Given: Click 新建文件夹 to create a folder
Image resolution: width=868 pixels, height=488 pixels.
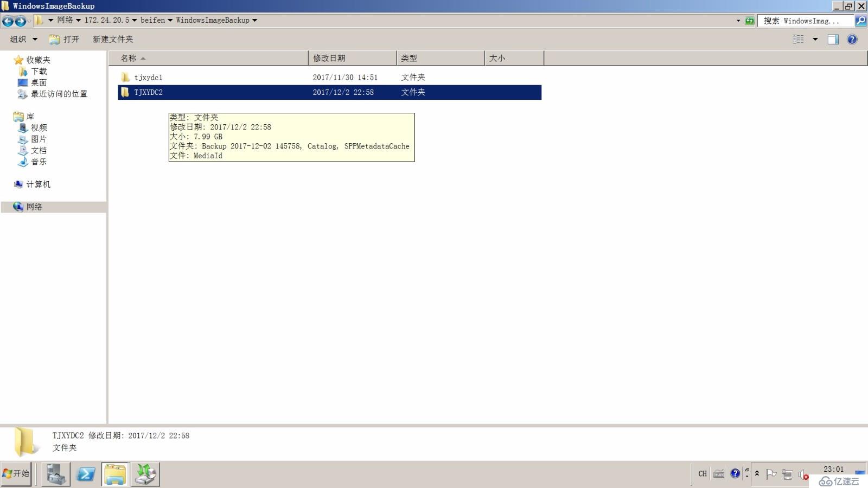Looking at the screenshot, I should coord(113,39).
